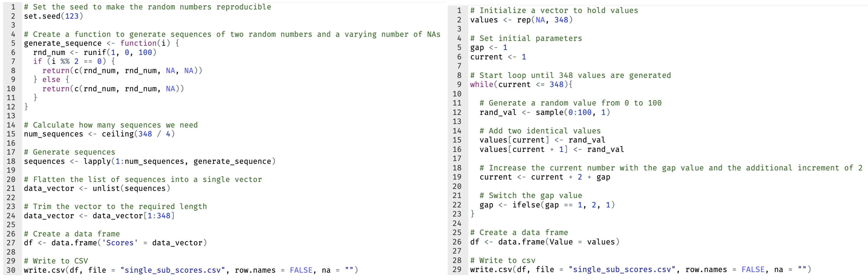Select the ceiling(348 / 4) expression
Viewport: 868px width, 280px height.
pyautogui.click(x=138, y=134)
